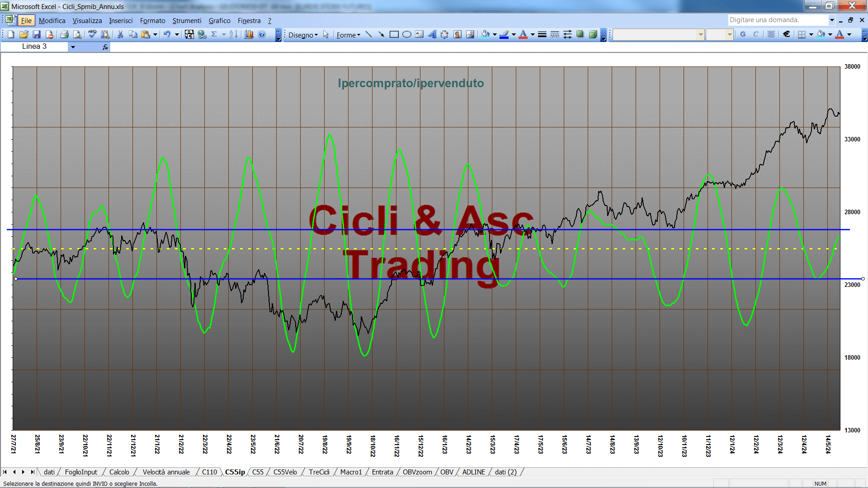The image size is (868, 488).
Task: Undo the last action
Action: [167, 34]
